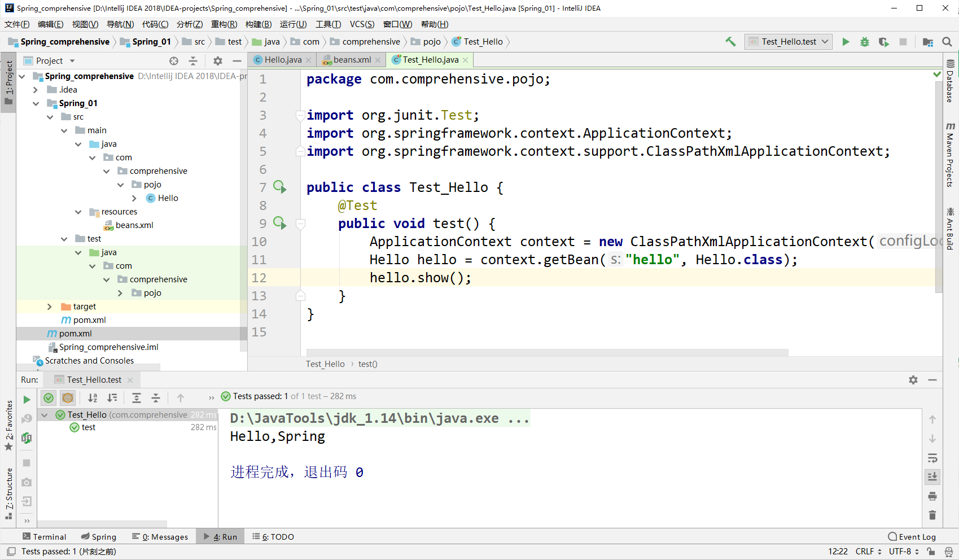The image size is (959, 560).
Task: Collapse the Spring_01 module node
Action: (x=36, y=103)
